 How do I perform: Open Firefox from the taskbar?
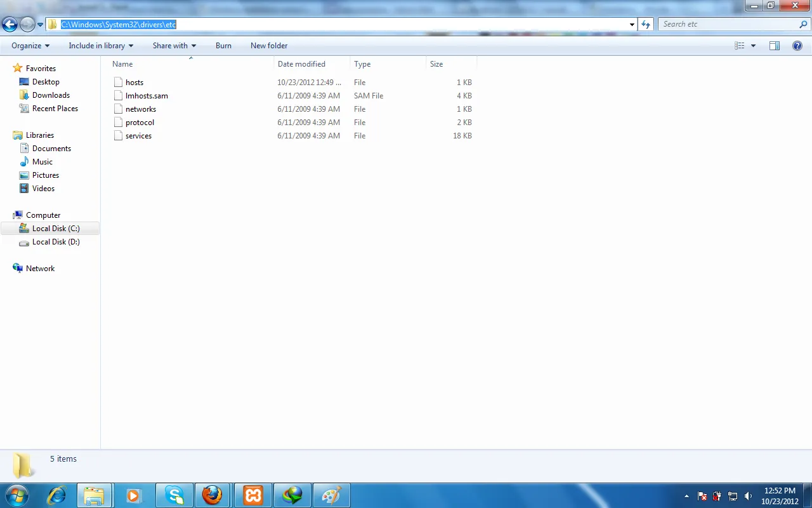point(213,495)
